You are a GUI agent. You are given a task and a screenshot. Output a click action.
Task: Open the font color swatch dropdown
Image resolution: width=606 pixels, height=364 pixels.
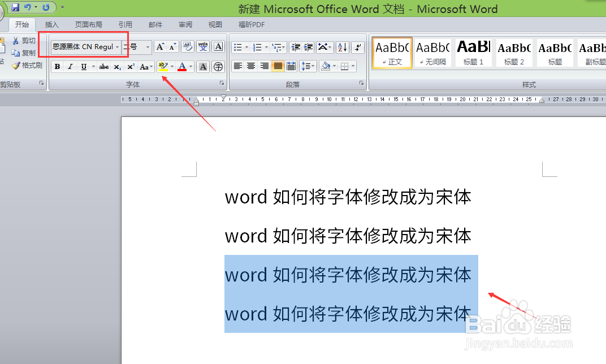click(190, 66)
